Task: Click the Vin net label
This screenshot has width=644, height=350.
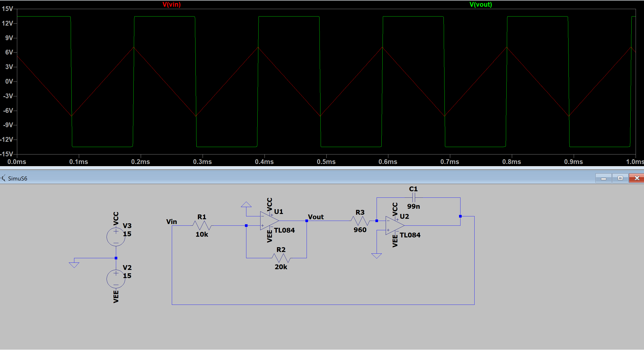Action: click(x=172, y=222)
